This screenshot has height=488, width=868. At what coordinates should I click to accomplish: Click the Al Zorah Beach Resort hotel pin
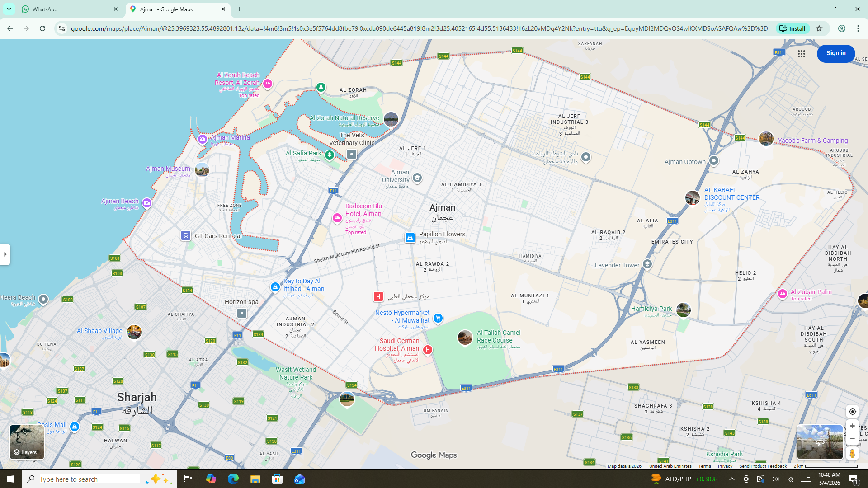[x=268, y=84]
